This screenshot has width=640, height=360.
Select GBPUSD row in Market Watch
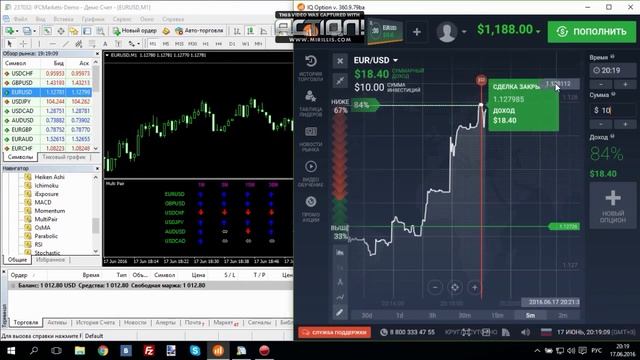point(47,83)
